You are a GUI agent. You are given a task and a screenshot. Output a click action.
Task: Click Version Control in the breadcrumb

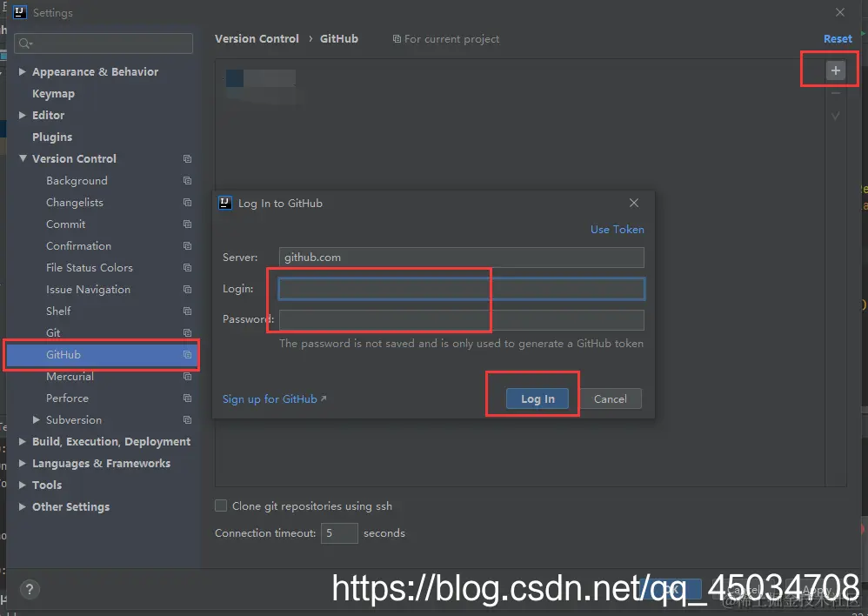[x=257, y=39]
